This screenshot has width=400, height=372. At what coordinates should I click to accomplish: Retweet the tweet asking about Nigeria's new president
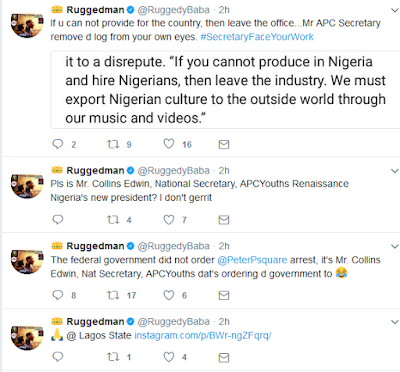113,220
